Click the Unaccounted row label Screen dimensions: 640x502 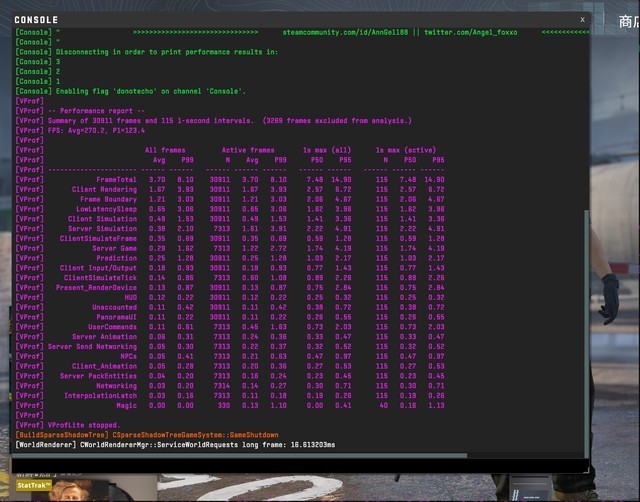click(114, 307)
